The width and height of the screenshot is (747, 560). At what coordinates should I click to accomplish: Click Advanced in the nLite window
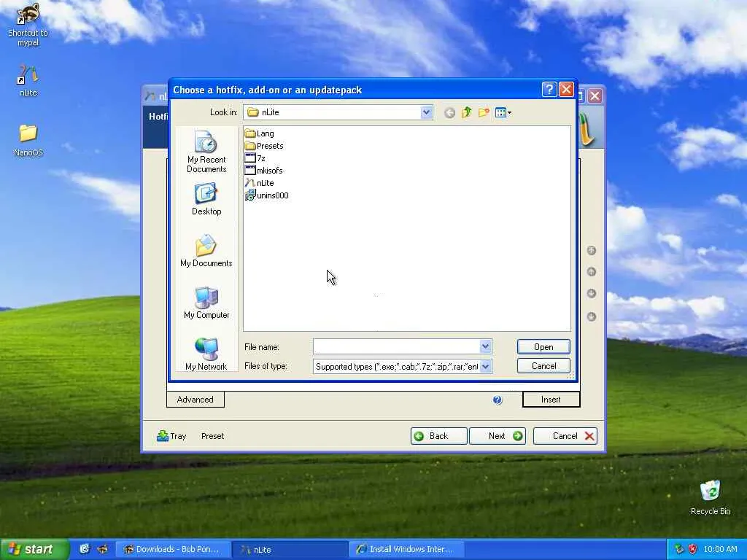tap(196, 400)
